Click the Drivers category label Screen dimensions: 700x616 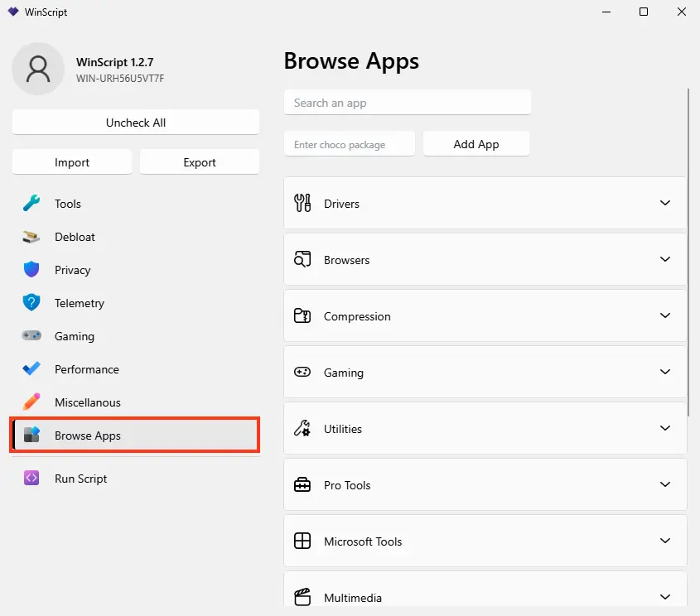click(341, 204)
